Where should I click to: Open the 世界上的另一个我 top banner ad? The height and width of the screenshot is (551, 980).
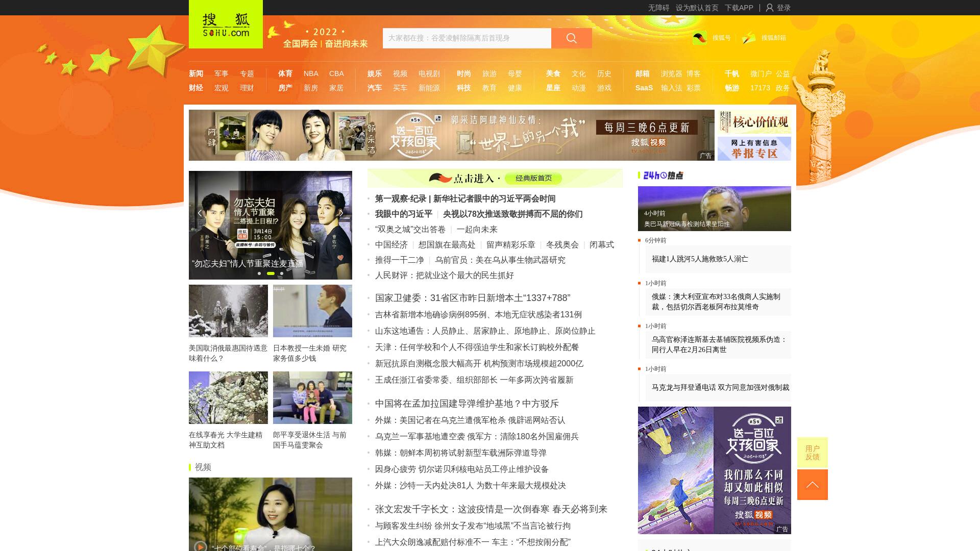click(x=451, y=135)
